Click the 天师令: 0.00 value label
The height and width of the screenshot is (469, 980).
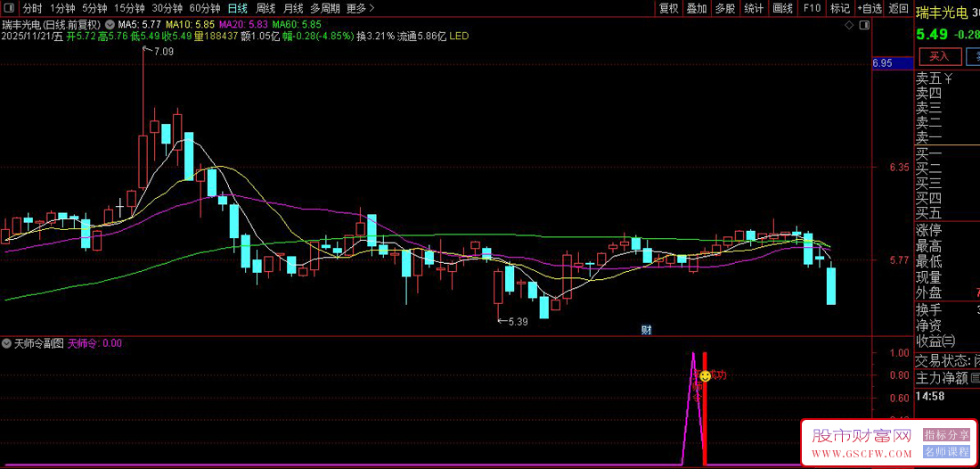[94, 343]
